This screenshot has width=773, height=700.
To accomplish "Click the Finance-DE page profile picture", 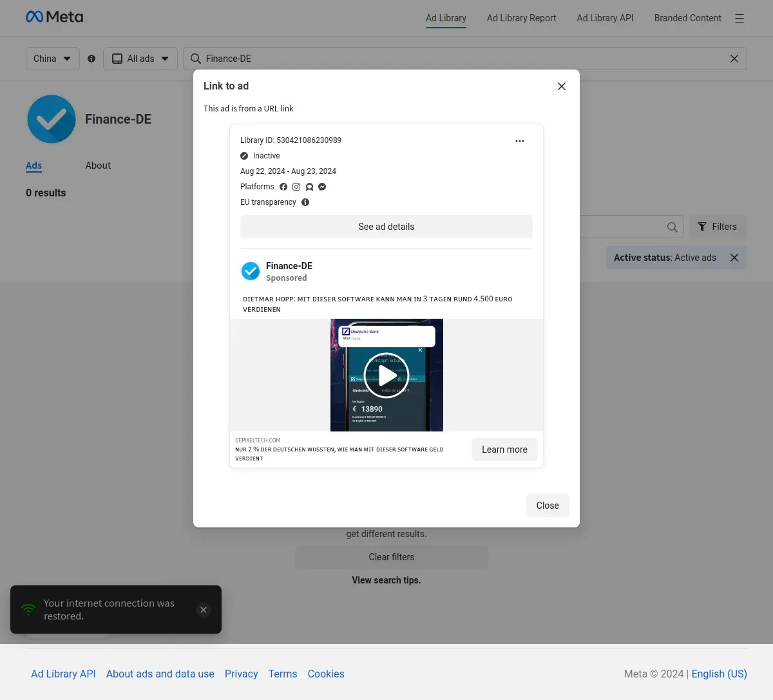I will pyautogui.click(x=52, y=119).
